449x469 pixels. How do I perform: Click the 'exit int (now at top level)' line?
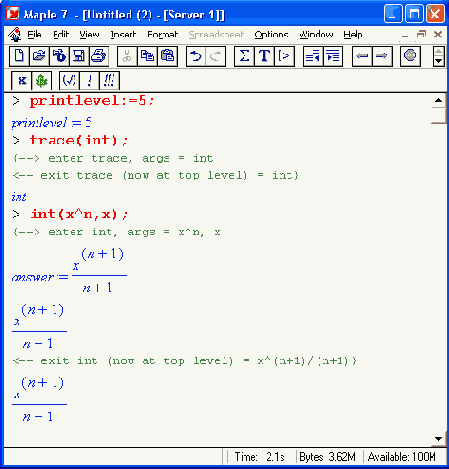(185, 361)
